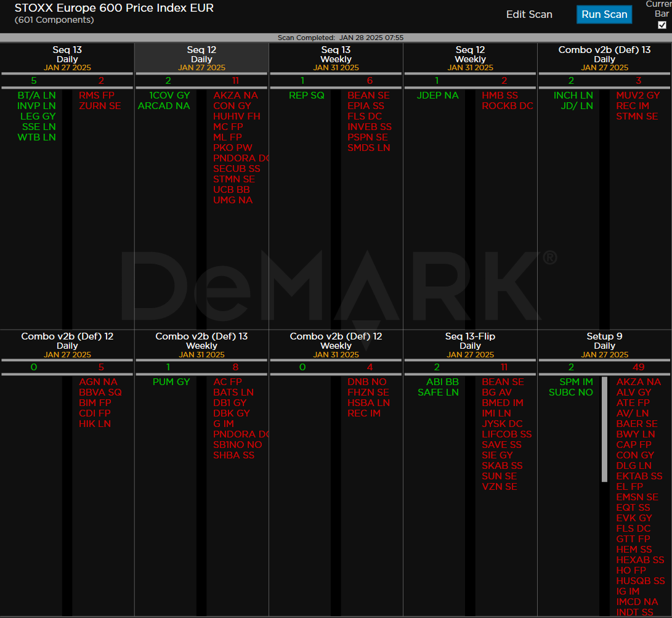Click ticker HUH1V FH
Screen dimensions: 672x618
(237, 116)
